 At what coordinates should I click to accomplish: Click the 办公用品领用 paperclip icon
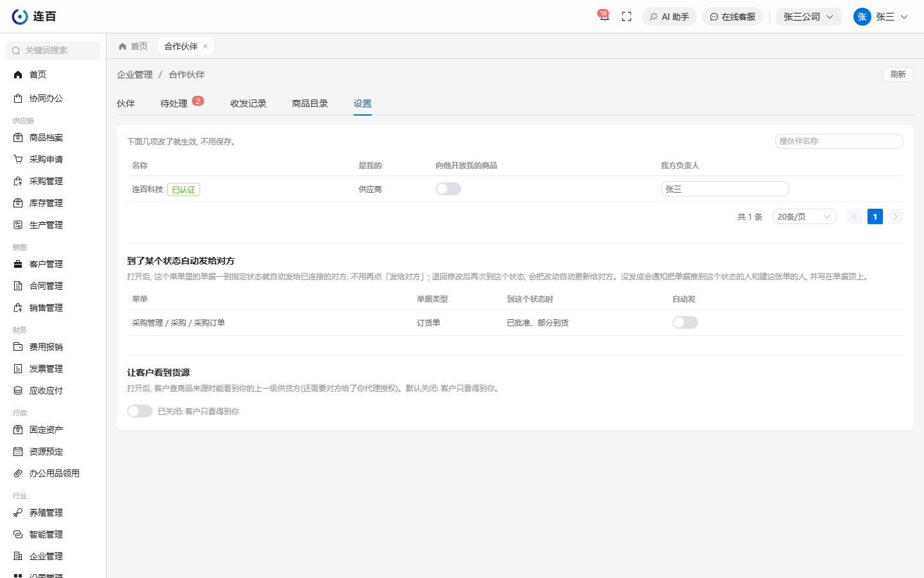coord(18,473)
